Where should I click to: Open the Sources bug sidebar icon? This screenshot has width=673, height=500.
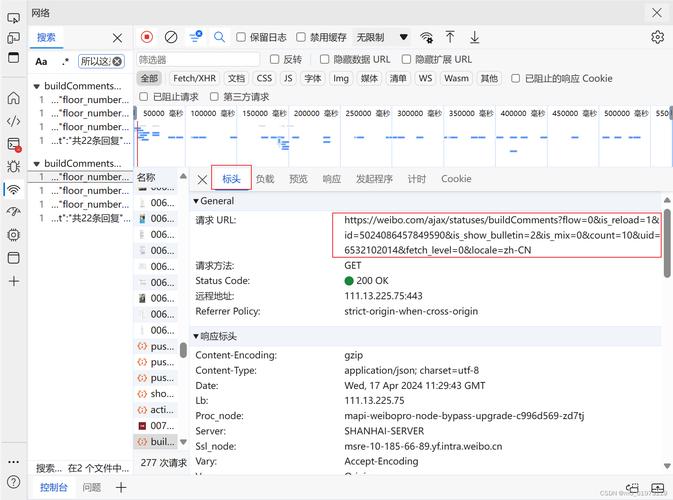point(13,167)
